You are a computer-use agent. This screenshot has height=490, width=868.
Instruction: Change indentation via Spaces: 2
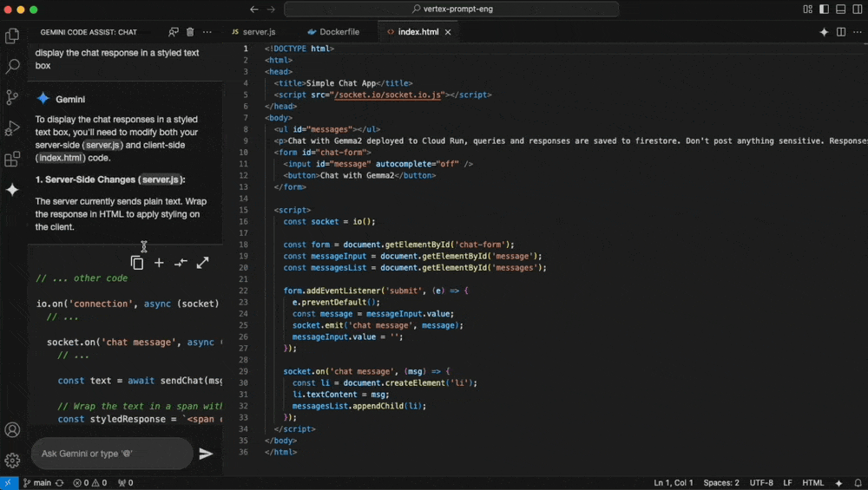pos(721,483)
